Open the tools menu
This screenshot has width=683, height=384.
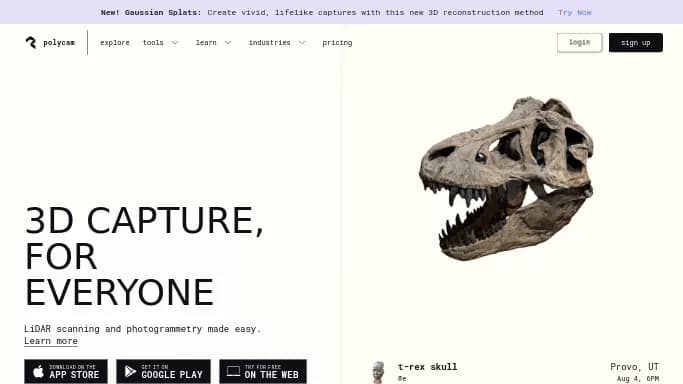click(153, 43)
